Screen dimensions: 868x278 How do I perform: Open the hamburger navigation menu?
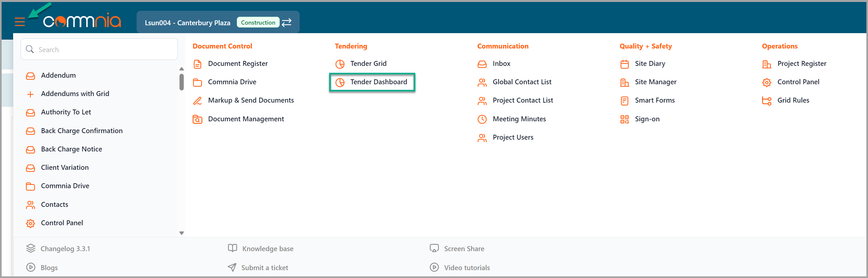[19, 22]
